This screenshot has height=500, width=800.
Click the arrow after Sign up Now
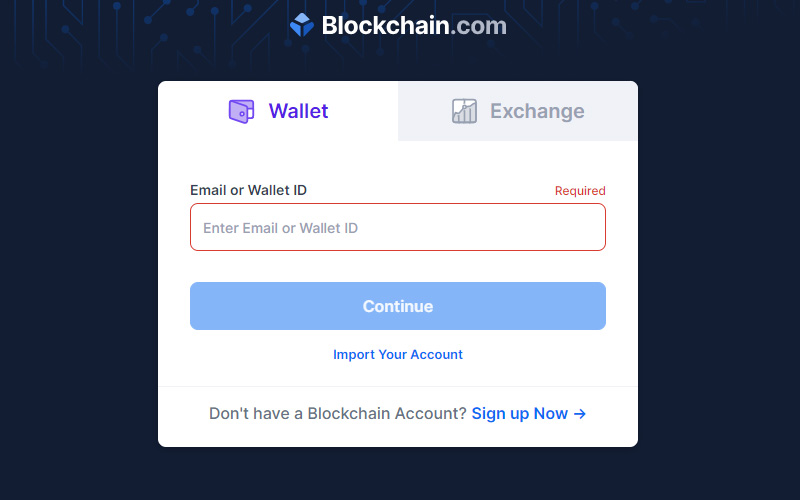click(580, 414)
